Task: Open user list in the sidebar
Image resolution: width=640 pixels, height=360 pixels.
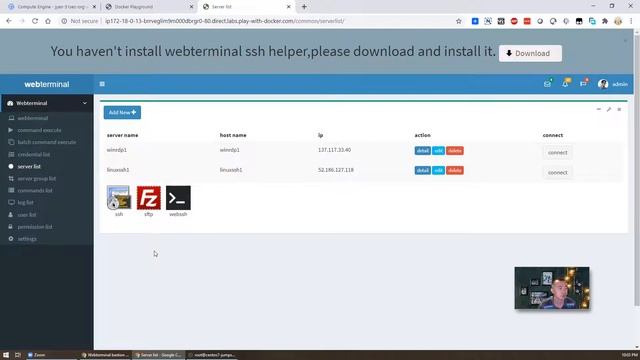Action: coord(27,215)
